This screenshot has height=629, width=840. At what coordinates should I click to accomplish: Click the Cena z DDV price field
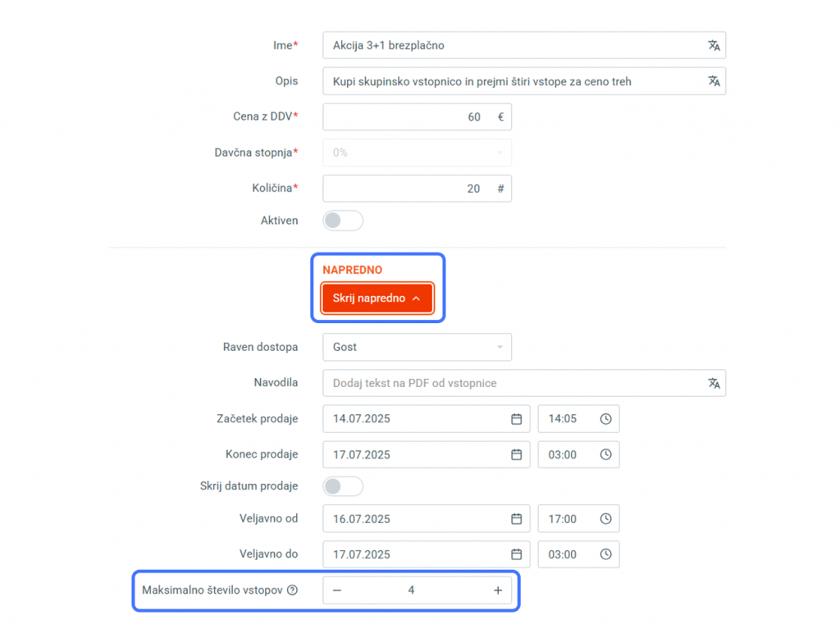point(417,116)
